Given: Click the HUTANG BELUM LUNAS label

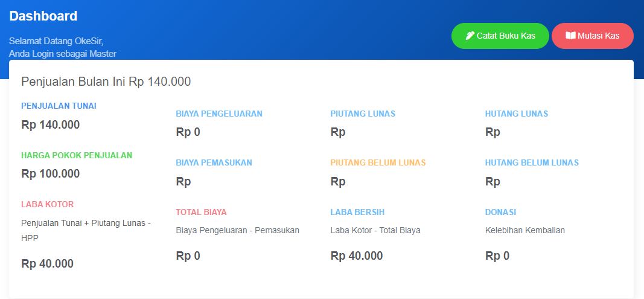Looking at the screenshot, I should [x=532, y=162].
